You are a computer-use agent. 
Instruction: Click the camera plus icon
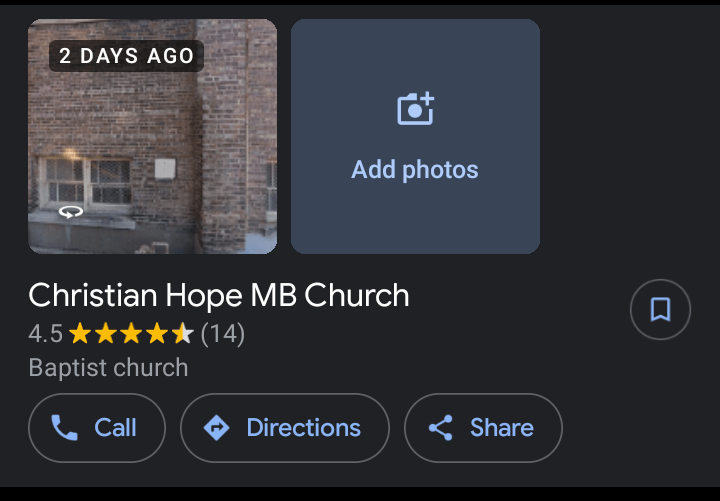click(x=415, y=108)
